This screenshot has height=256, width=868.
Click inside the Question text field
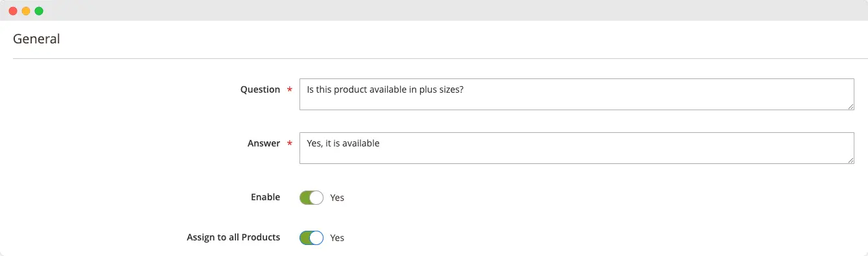click(576, 95)
